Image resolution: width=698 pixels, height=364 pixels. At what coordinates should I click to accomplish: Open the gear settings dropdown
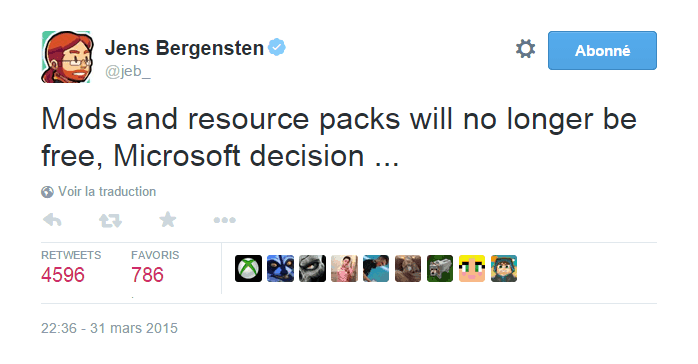point(525,49)
